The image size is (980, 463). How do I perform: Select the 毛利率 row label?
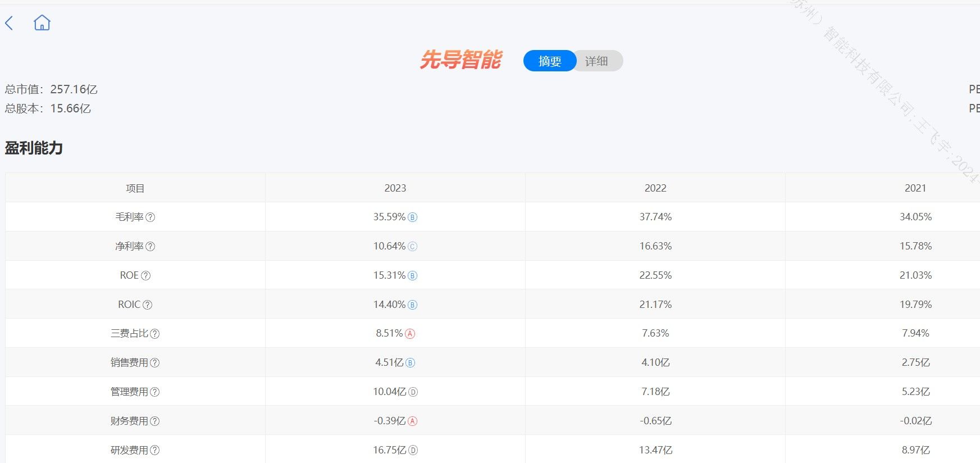click(x=130, y=217)
